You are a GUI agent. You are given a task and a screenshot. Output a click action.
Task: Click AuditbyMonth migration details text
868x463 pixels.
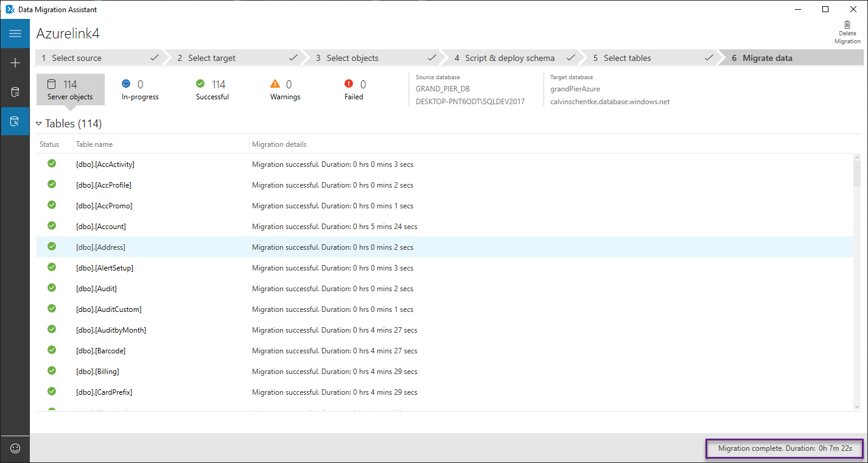pos(335,330)
